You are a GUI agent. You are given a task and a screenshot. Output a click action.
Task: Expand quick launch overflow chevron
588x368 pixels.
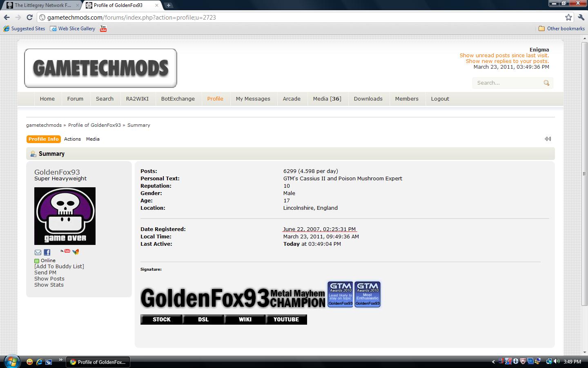coord(61,360)
